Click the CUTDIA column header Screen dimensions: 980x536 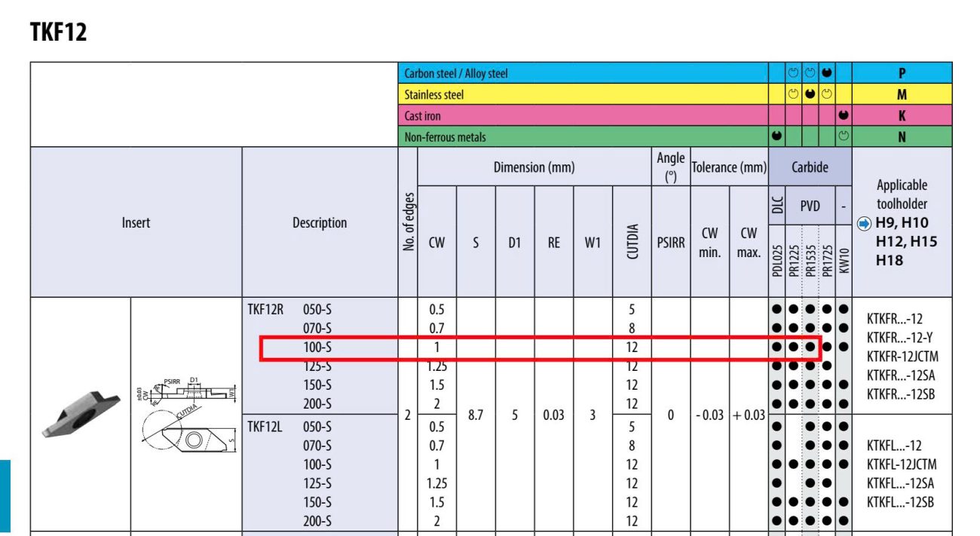(632, 241)
